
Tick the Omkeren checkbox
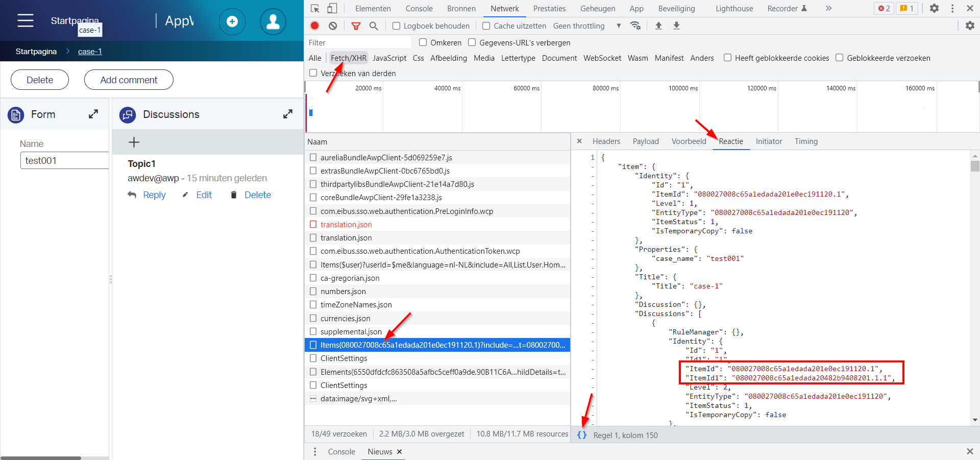423,42
